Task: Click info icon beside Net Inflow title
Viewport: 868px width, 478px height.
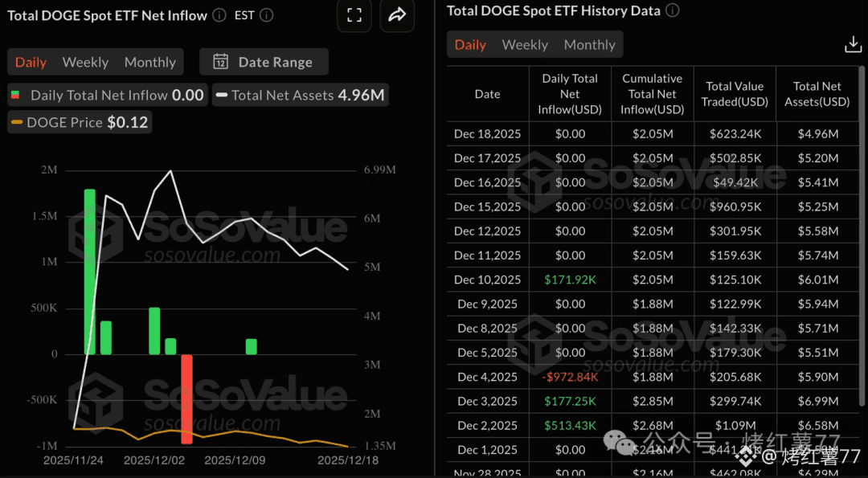Action: pos(219,15)
